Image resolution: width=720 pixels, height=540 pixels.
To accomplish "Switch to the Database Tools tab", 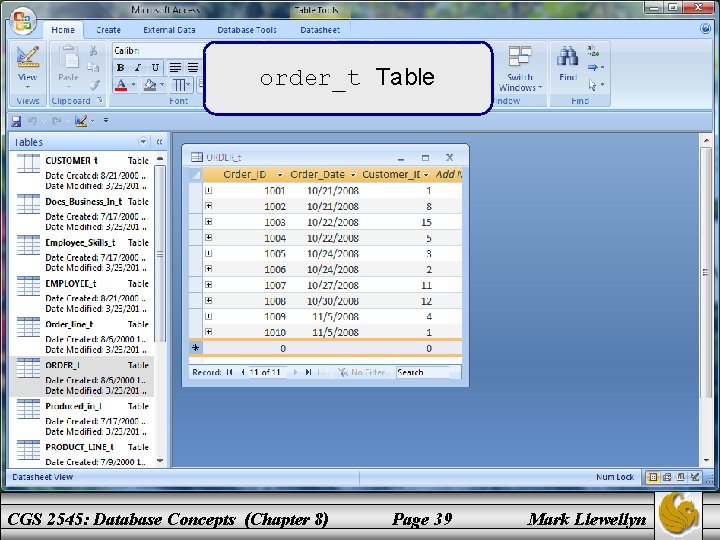I will point(247,30).
